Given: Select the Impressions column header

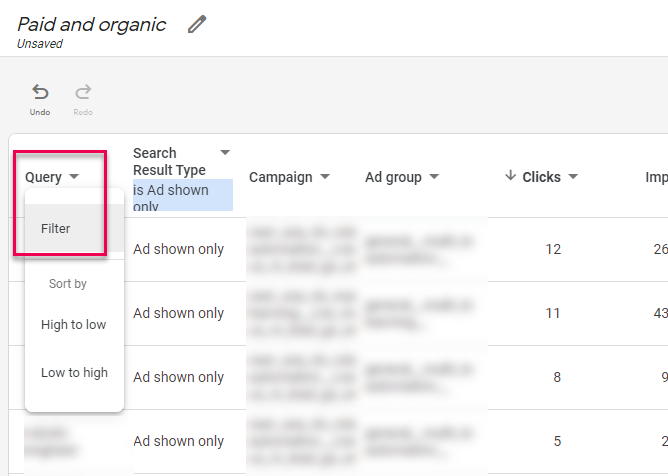Looking at the screenshot, I should [656, 178].
